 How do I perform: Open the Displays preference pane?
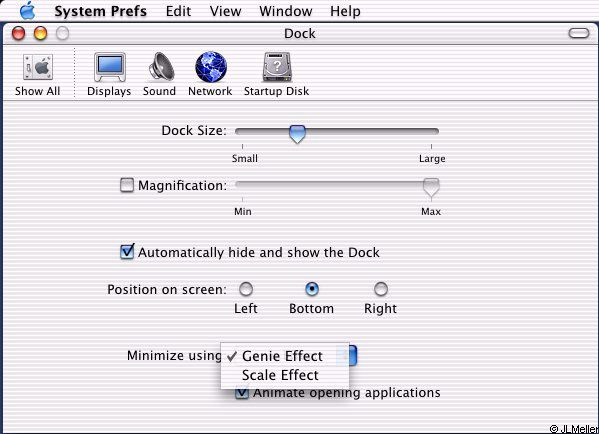[110, 67]
